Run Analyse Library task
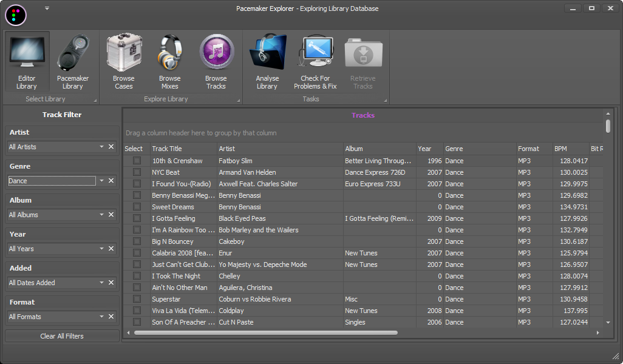 [x=267, y=61]
